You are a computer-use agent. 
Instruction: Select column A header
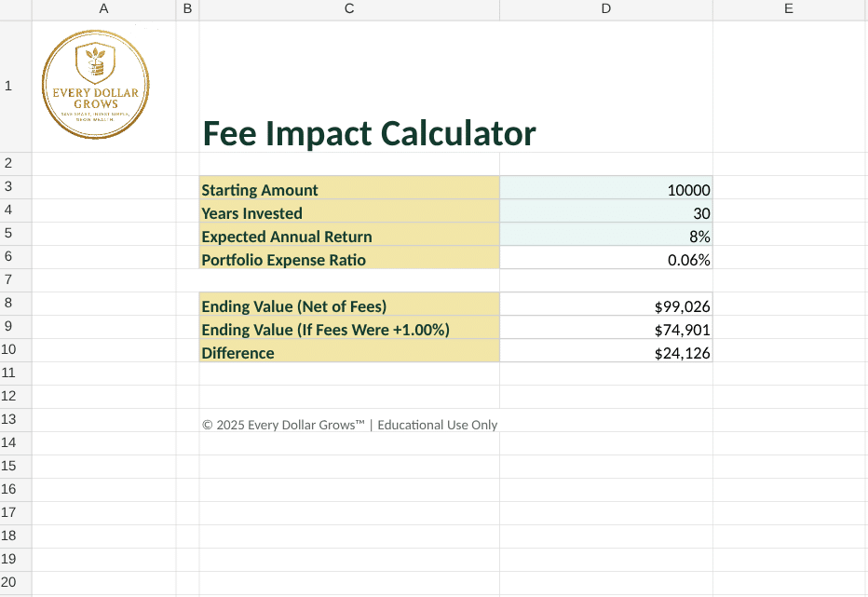[103, 9]
